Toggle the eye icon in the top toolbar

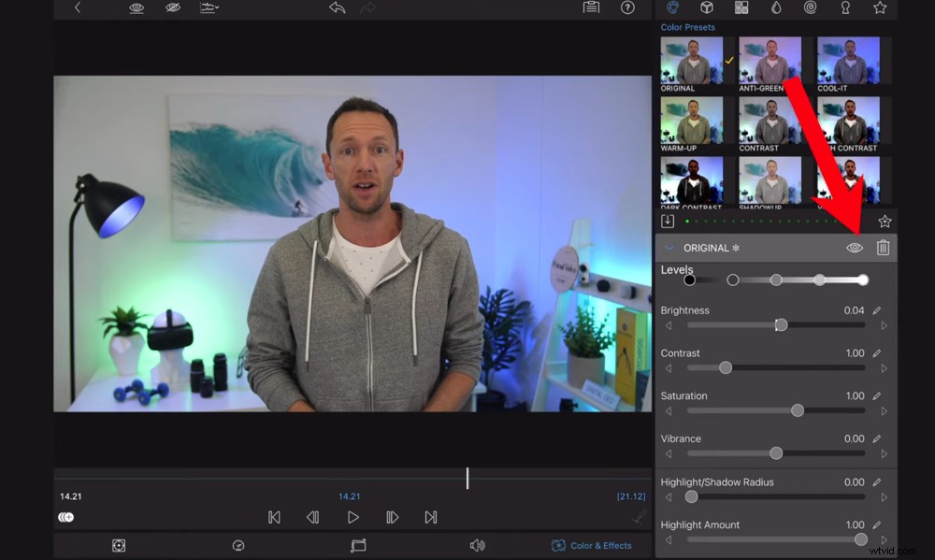click(x=136, y=7)
